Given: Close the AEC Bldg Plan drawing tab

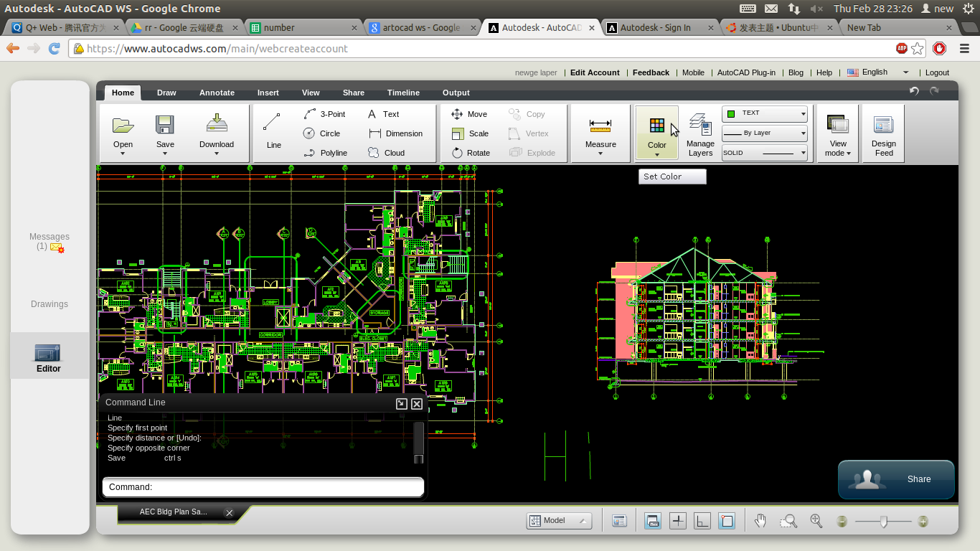Looking at the screenshot, I should coord(230,512).
